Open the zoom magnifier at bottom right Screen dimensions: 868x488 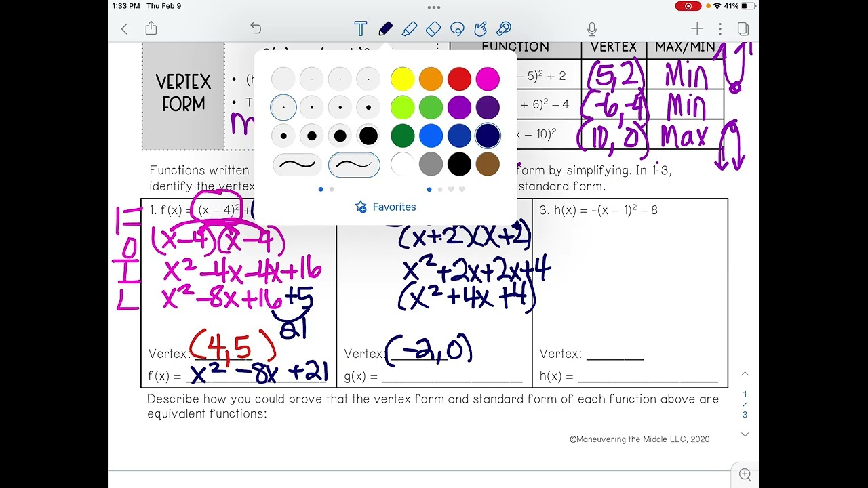point(745,474)
